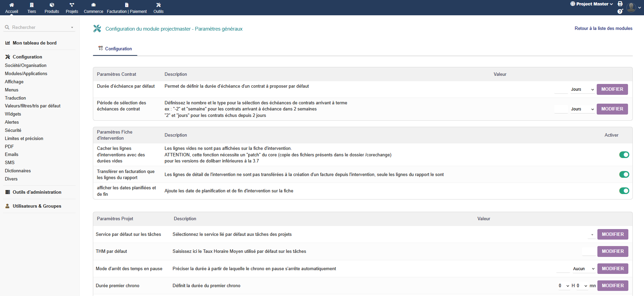Screen dimensions: 644x296
Task: Click Retour à la liste des modules
Action: [603, 29]
